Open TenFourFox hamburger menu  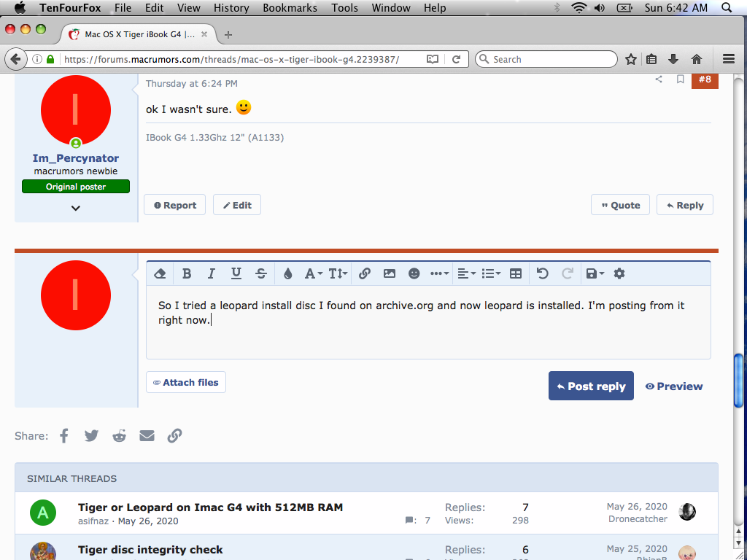click(729, 59)
